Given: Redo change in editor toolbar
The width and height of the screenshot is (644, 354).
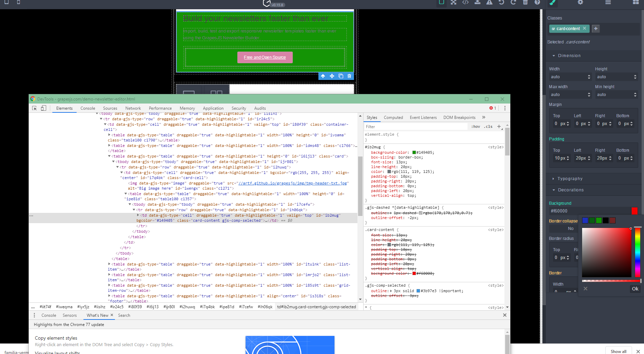Looking at the screenshot, I should pyautogui.click(x=513, y=2).
